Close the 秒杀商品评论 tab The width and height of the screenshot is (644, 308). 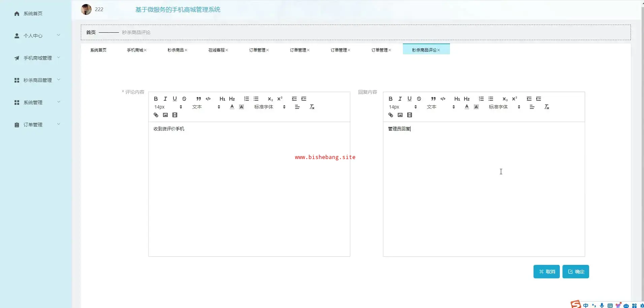point(439,50)
